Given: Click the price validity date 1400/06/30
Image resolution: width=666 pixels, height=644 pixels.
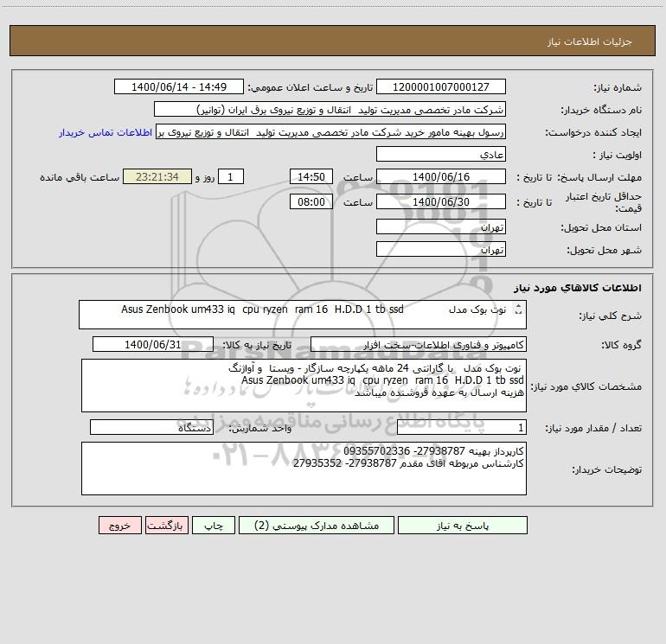Looking at the screenshot, I should [x=441, y=201].
